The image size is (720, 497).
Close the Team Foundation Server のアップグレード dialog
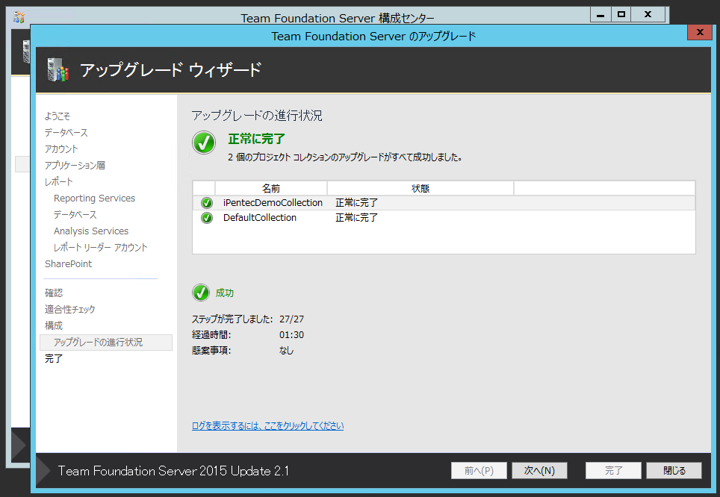700,32
